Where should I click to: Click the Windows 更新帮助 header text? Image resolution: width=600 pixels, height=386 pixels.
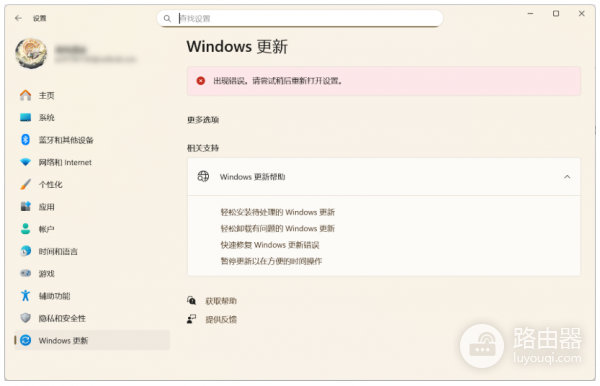(253, 177)
